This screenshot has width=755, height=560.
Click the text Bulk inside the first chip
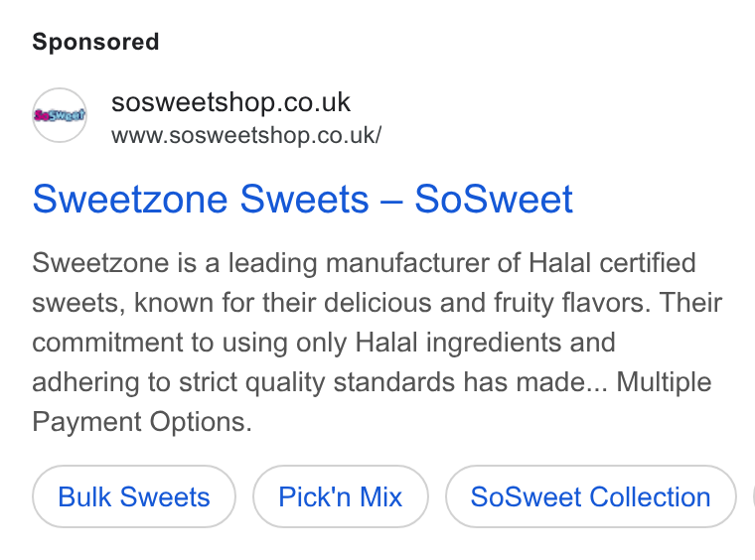tap(84, 496)
